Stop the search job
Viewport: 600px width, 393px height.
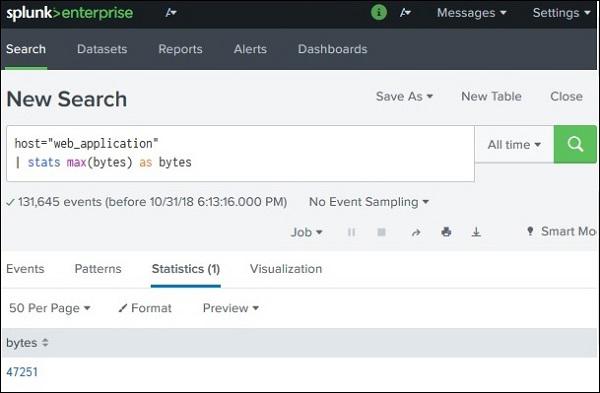[x=381, y=232]
